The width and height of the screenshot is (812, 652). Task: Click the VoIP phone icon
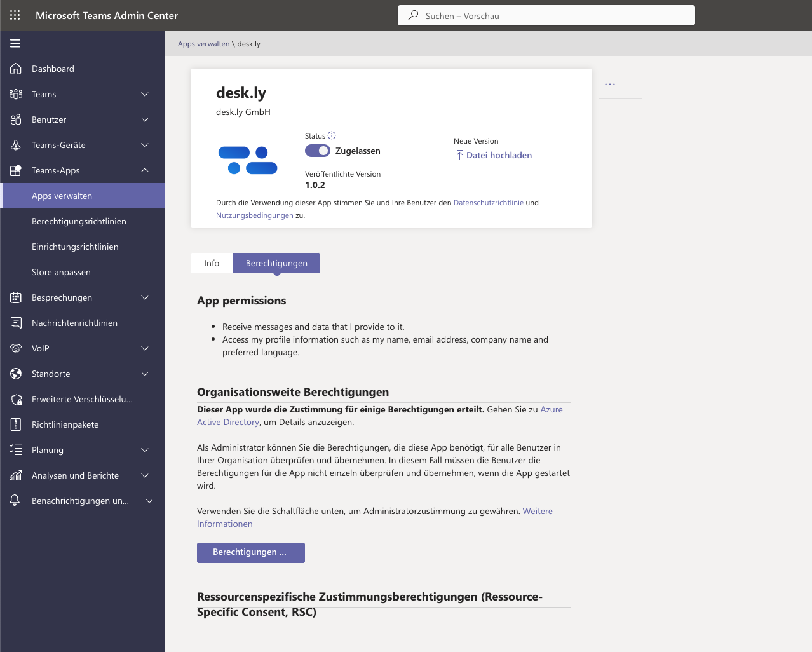[16, 348]
